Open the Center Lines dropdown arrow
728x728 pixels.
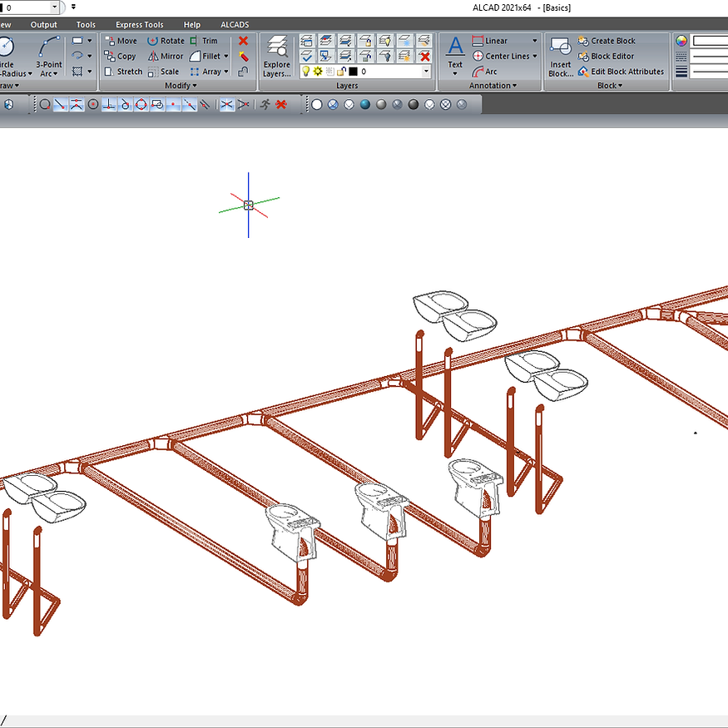535,57
